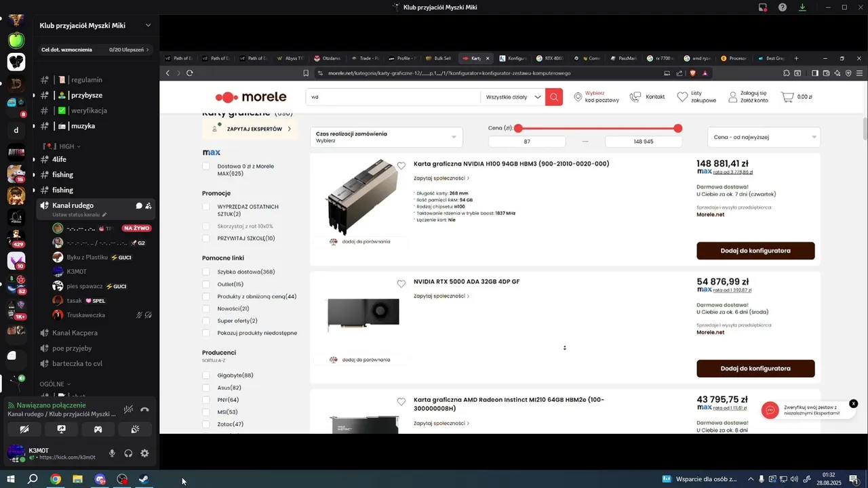
Task: Start an activity with the gamepad icon
Action: click(98, 429)
